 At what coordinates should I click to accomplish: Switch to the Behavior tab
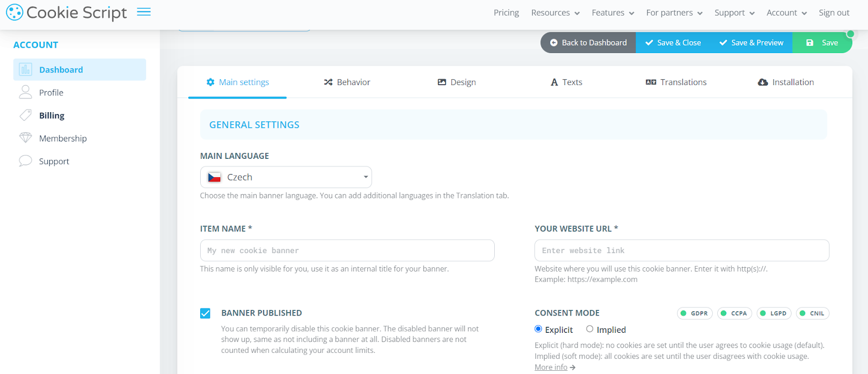pos(347,82)
